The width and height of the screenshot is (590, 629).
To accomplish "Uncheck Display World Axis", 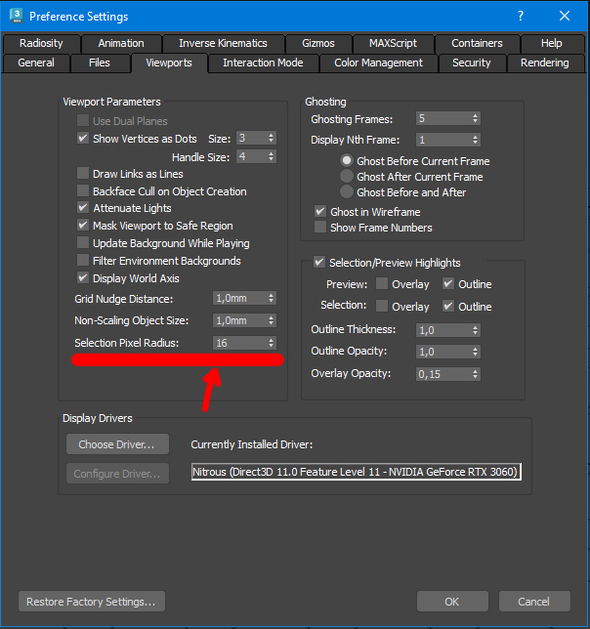I will pyautogui.click(x=83, y=278).
